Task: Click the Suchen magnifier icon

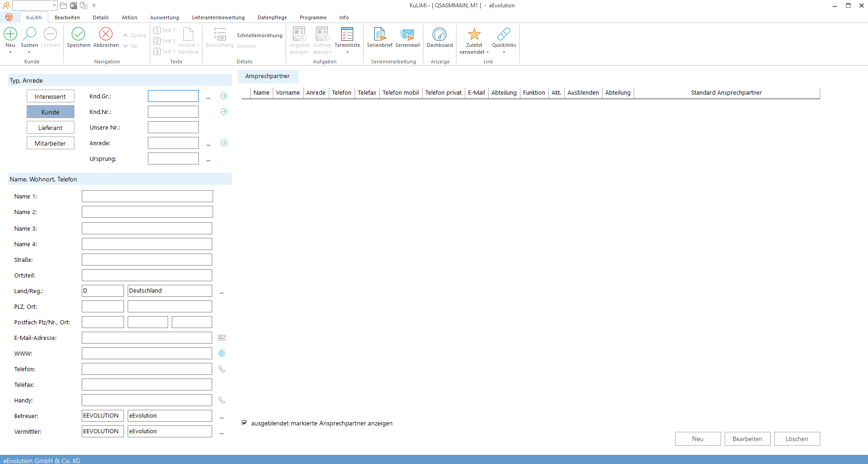Action: (29, 34)
